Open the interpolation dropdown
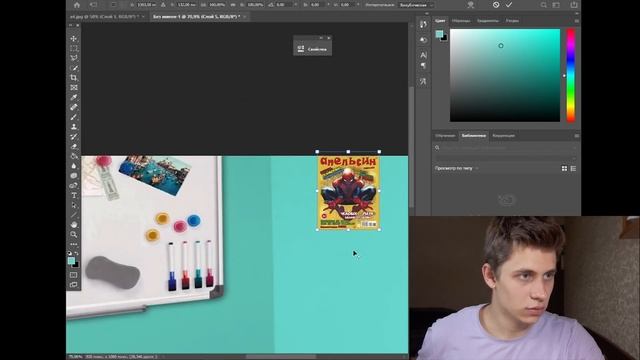This screenshot has height=360, width=640. 416,5
